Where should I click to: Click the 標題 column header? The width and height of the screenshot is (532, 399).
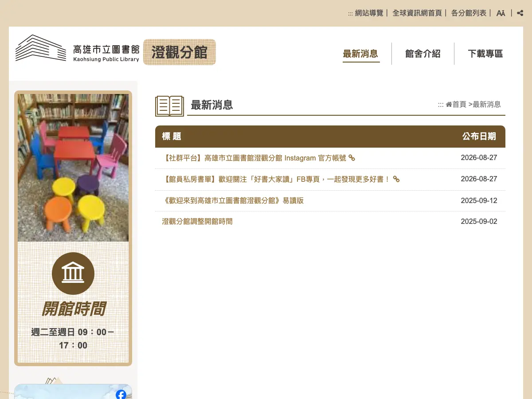(172, 137)
